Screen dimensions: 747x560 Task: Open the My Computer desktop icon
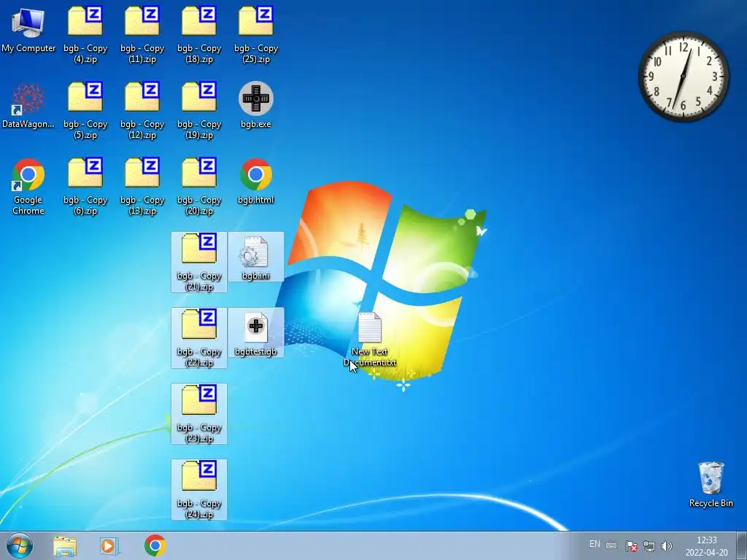pos(28,29)
